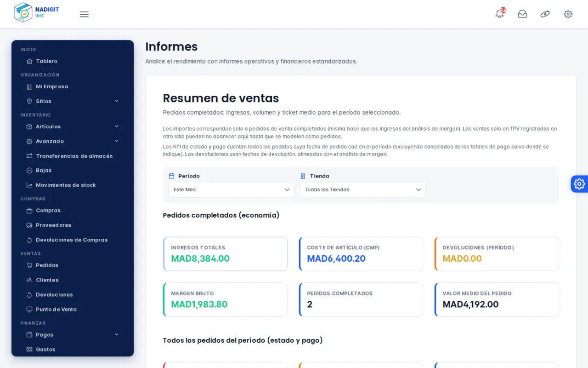The image size is (588, 368).
Task: Click the Pedidos completados (economía) heading
Action: pyautogui.click(x=221, y=215)
